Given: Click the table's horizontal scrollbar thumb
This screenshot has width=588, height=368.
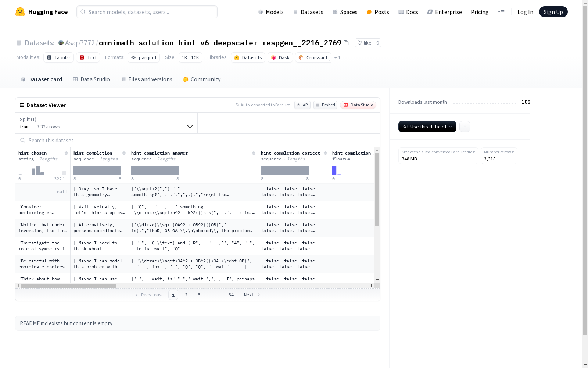Looking at the screenshot, I should pos(68,286).
